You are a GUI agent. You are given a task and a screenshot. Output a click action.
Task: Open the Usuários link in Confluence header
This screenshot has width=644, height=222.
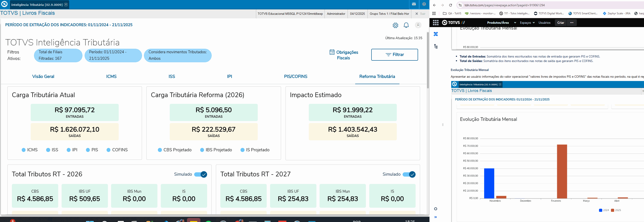click(545, 23)
